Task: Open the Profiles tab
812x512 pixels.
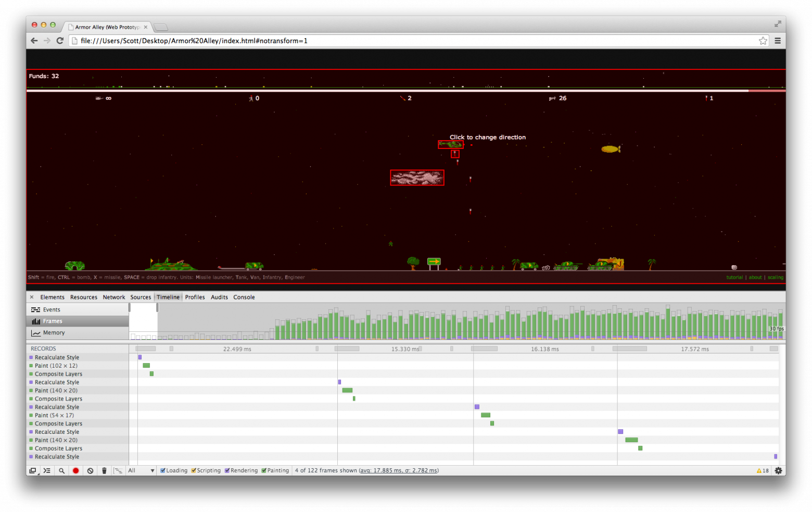Action: coord(195,297)
